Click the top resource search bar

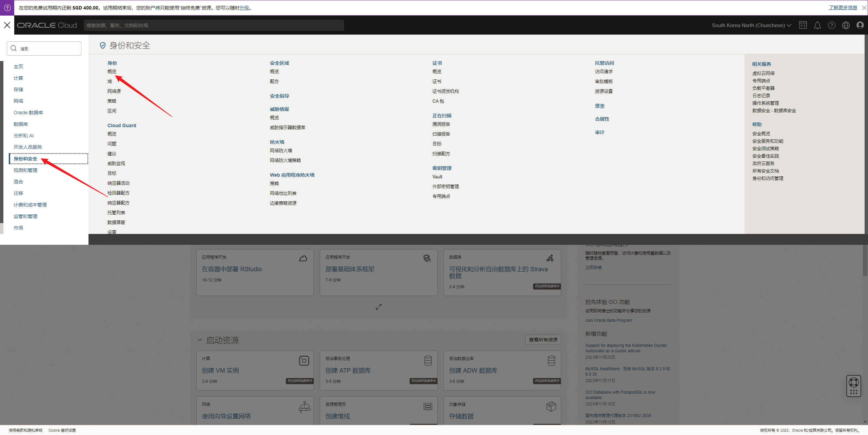pos(214,25)
